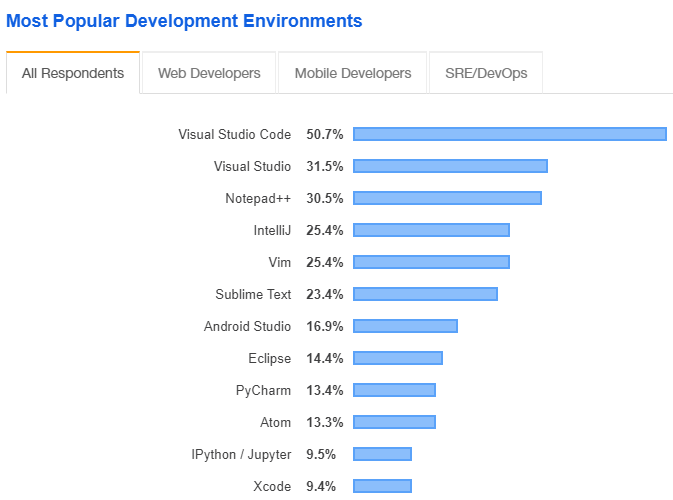Click the "14.4%" value
Screen dimensions: 673x500
tap(324, 358)
